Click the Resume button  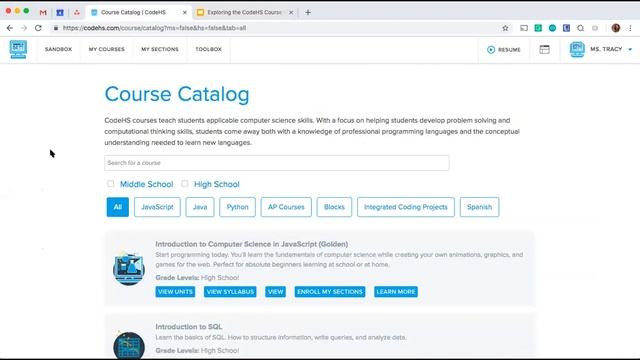(x=504, y=49)
